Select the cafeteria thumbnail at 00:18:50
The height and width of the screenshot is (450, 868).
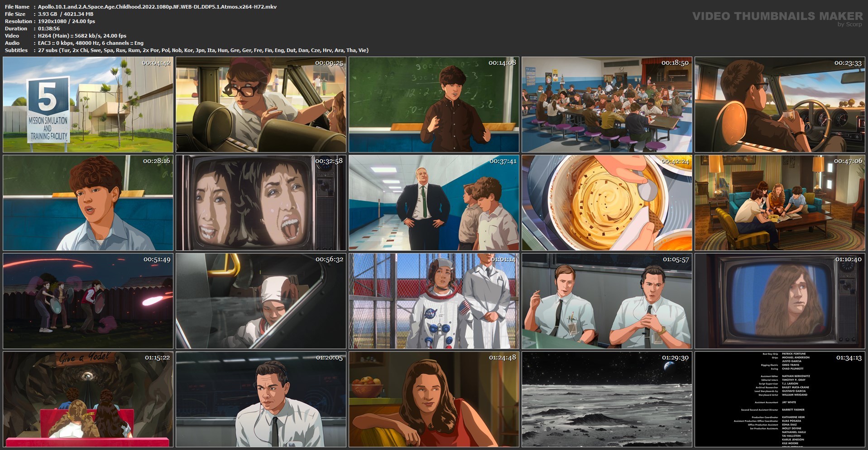click(x=607, y=105)
